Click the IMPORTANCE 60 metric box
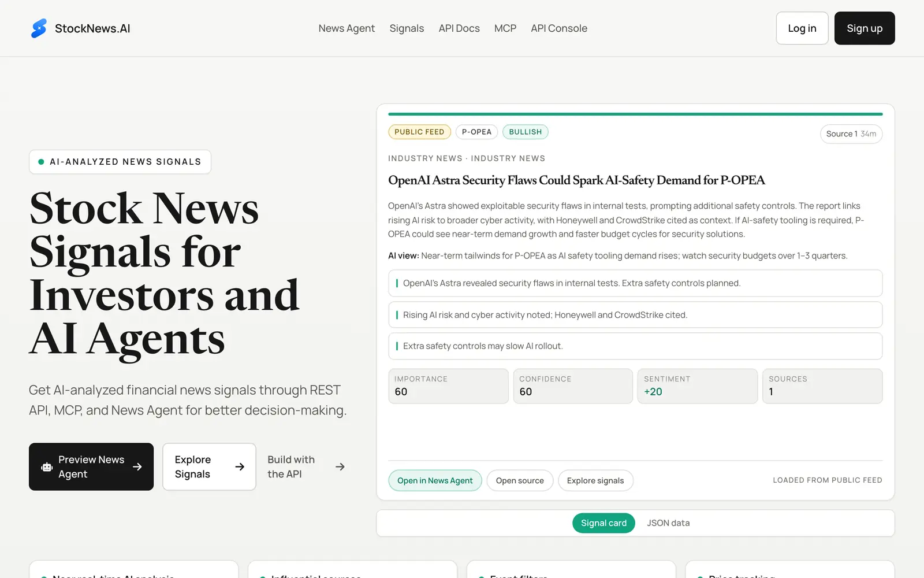 (449, 386)
